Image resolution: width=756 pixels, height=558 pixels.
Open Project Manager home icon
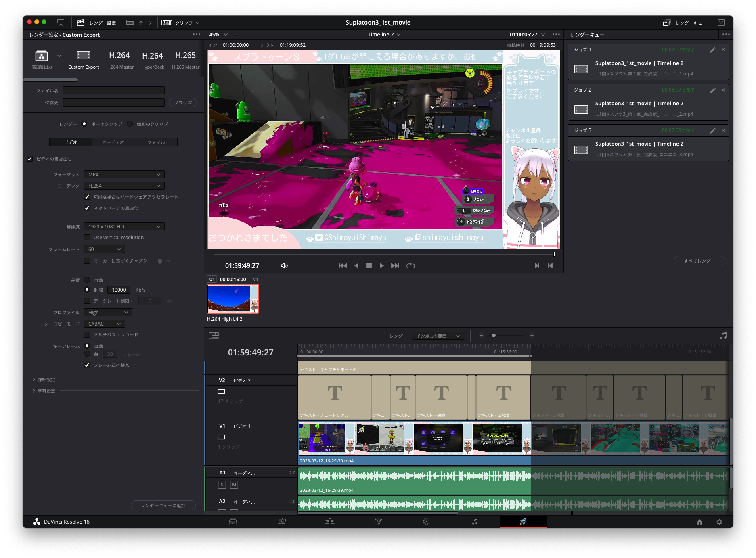(699, 522)
